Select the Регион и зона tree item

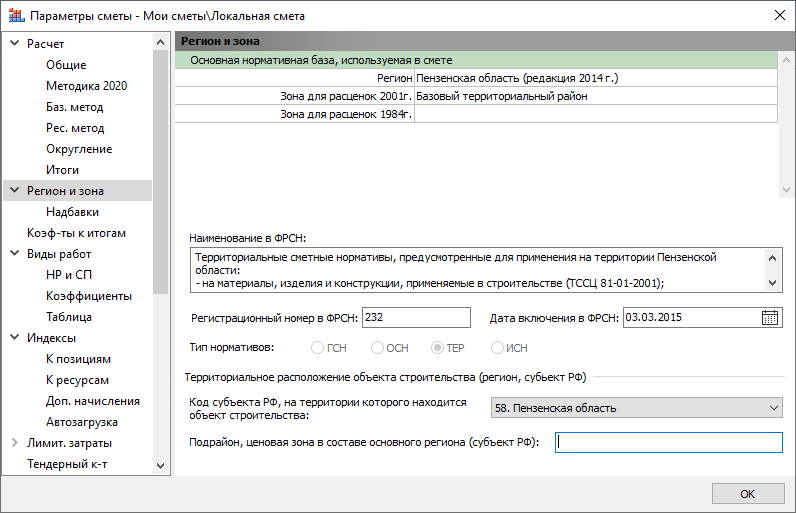pyautogui.click(x=65, y=191)
